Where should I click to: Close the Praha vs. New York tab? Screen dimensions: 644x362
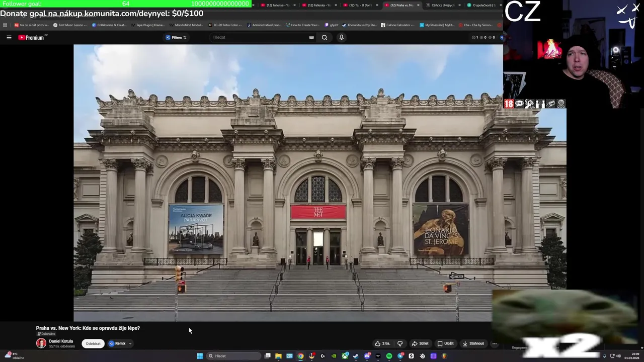pyautogui.click(x=418, y=5)
